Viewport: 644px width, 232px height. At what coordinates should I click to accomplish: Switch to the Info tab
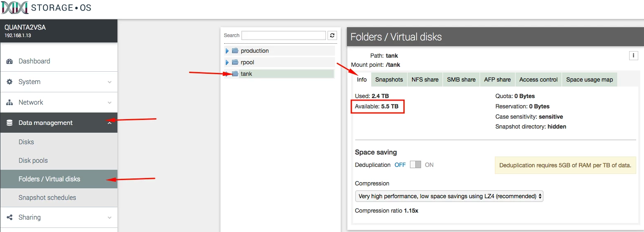[x=362, y=80]
